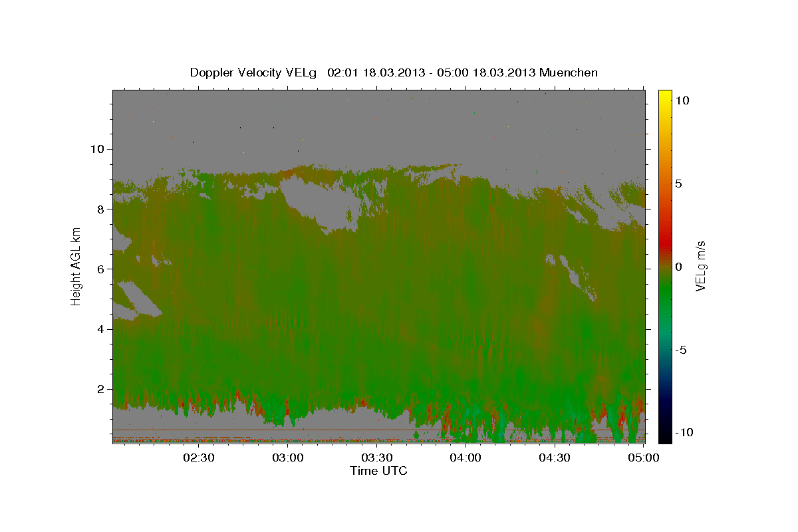798x532 pixels.
Task: Click the 'VELg m/s' colorbar label
Action: coord(701,266)
